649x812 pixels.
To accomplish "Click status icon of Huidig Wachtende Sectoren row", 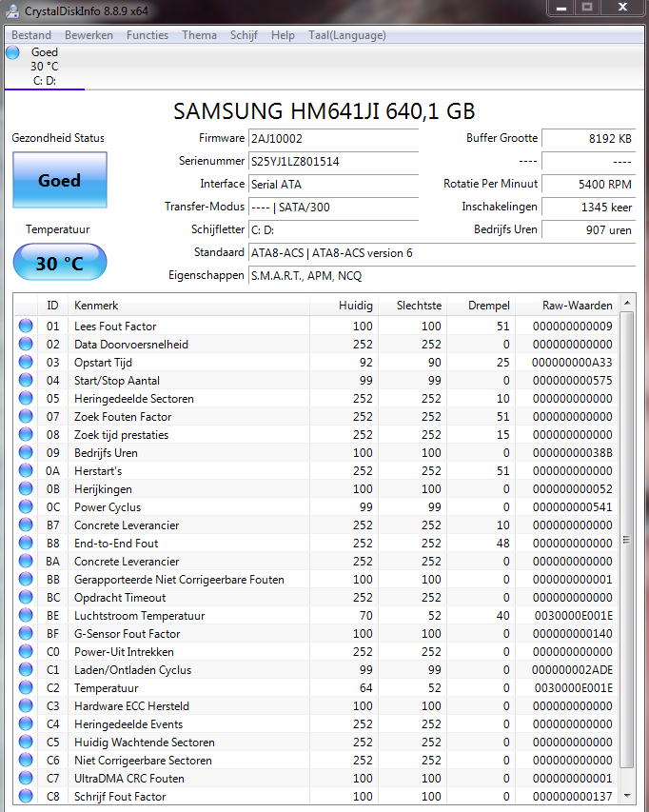I will [26, 743].
